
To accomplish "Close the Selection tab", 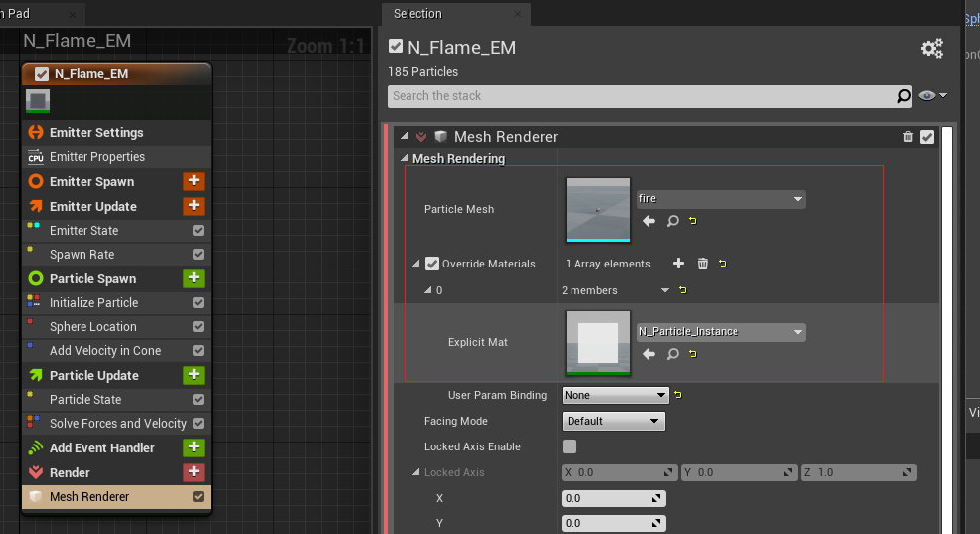I will (518, 14).
